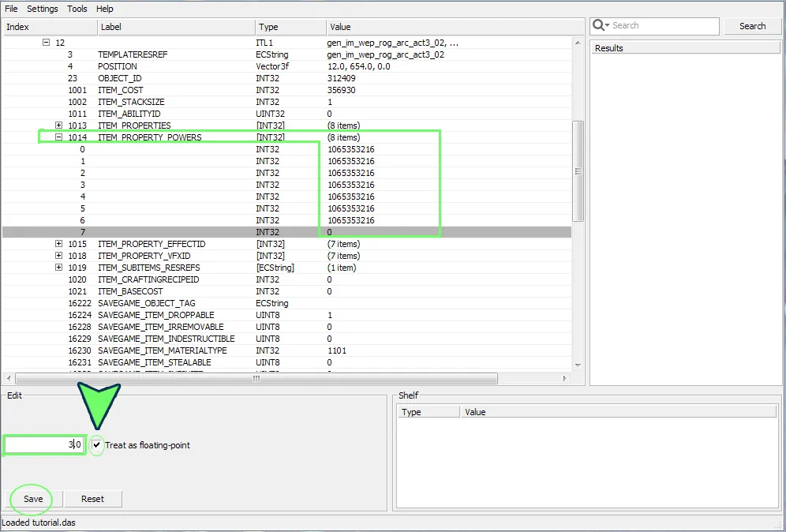The height and width of the screenshot is (532, 786).
Task: Toggle the Treat as floating-point checkbox
Action: 96,445
